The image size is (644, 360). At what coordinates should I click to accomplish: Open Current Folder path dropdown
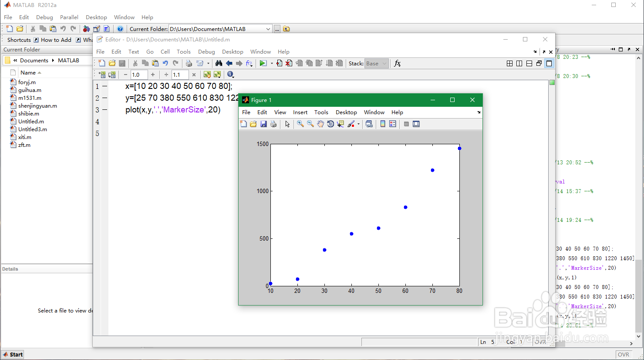tap(268, 29)
